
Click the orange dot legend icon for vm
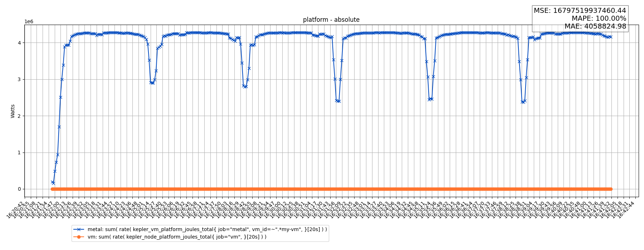(78, 237)
